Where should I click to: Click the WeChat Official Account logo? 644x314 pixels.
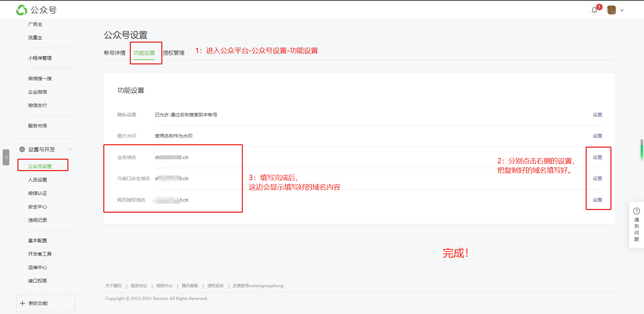(22, 10)
